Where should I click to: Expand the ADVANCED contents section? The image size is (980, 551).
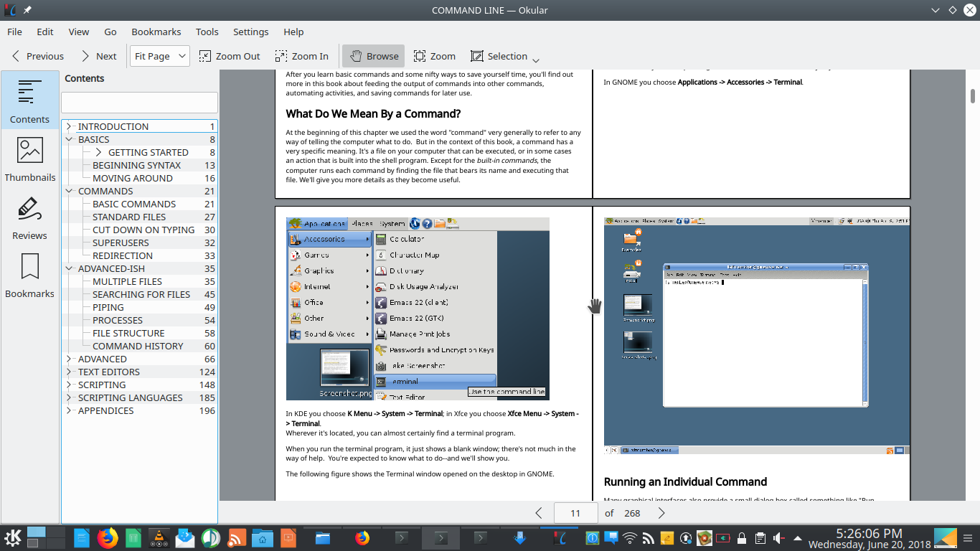69,359
